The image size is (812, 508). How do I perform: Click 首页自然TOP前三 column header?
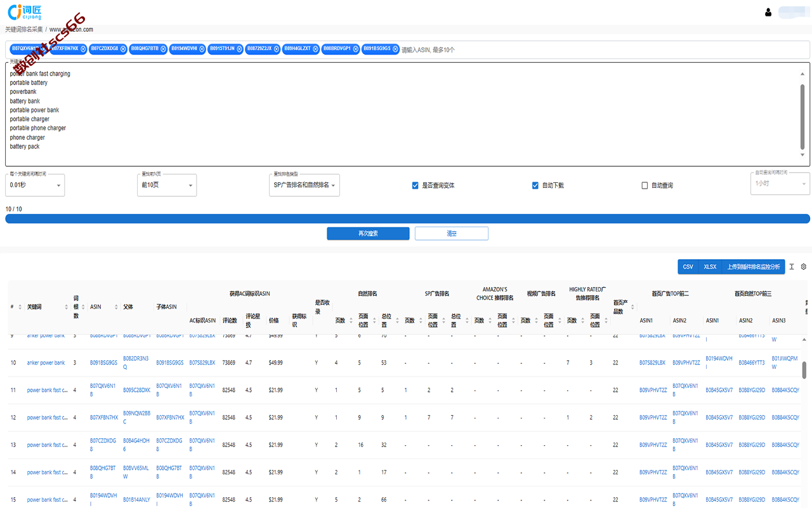tap(753, 293)
